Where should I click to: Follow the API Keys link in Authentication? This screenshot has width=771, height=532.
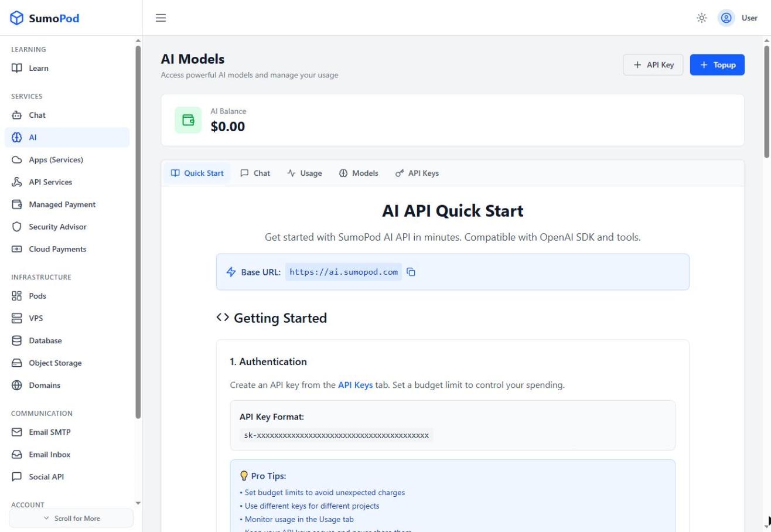click(355, 385)
